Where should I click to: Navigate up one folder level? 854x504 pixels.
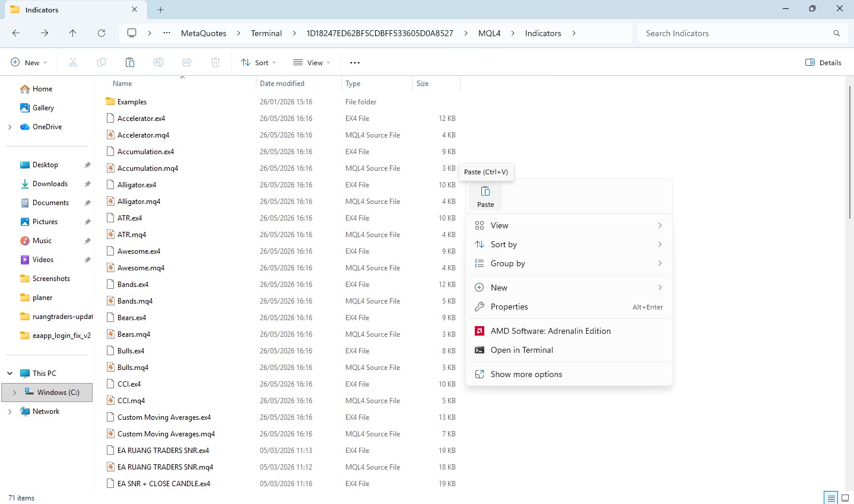(73, 33)
